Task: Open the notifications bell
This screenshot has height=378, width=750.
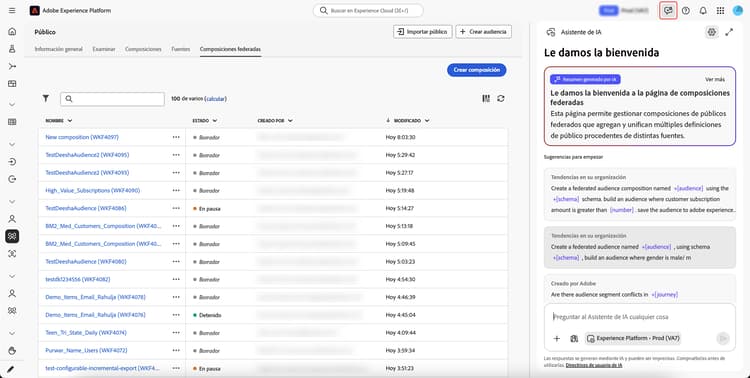Action: (703, 11)
